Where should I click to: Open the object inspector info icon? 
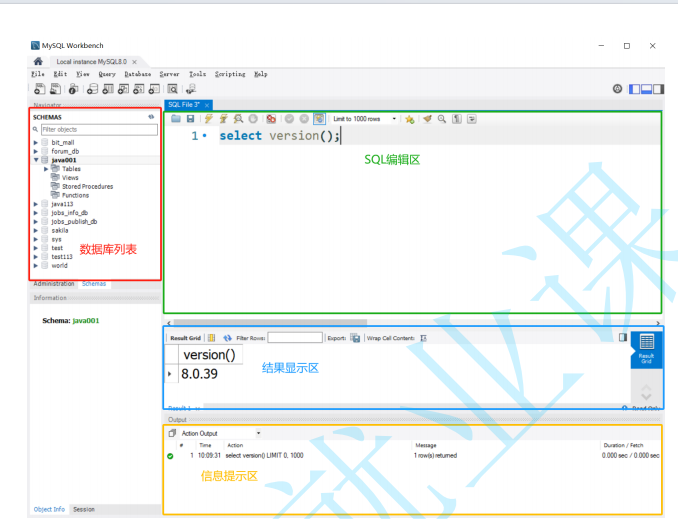74,89
